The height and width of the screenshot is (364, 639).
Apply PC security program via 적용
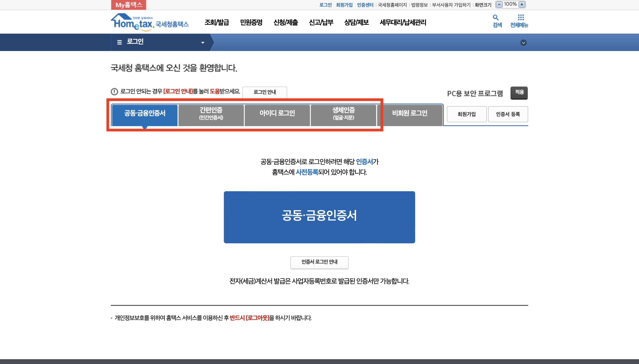(519, 92)
